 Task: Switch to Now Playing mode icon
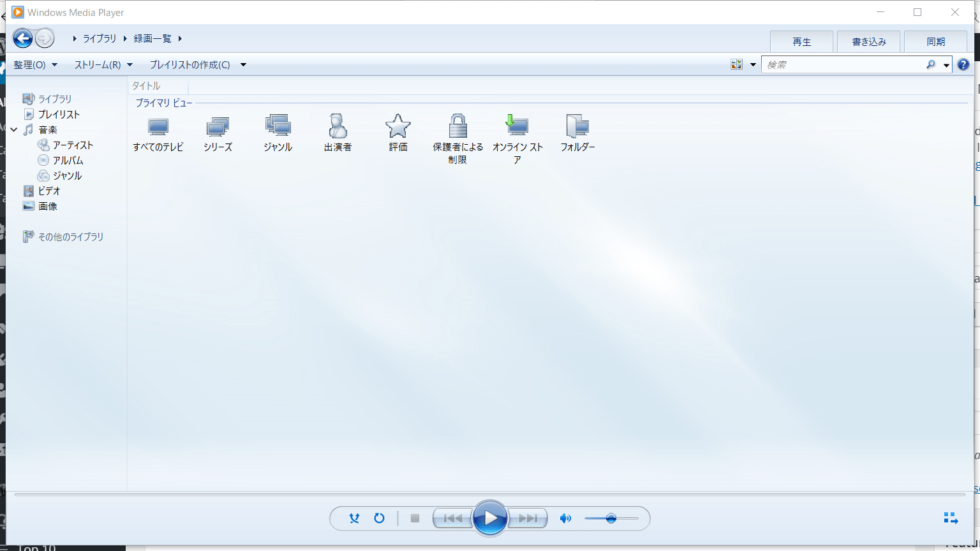coord(951,518)
